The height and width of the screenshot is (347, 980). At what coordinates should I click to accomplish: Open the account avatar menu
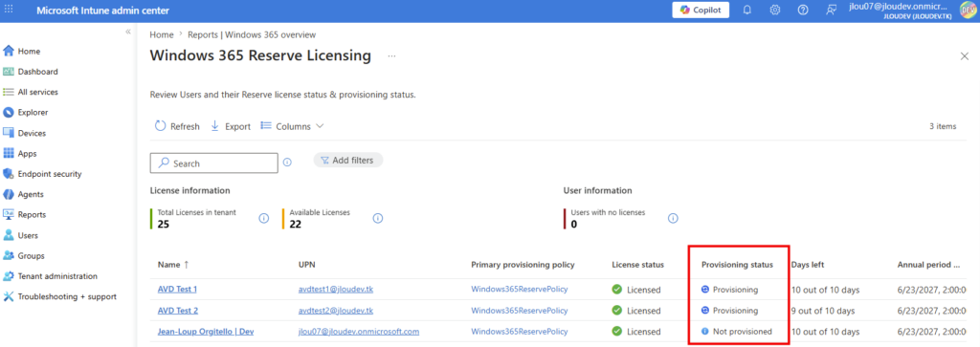point(968,11)
